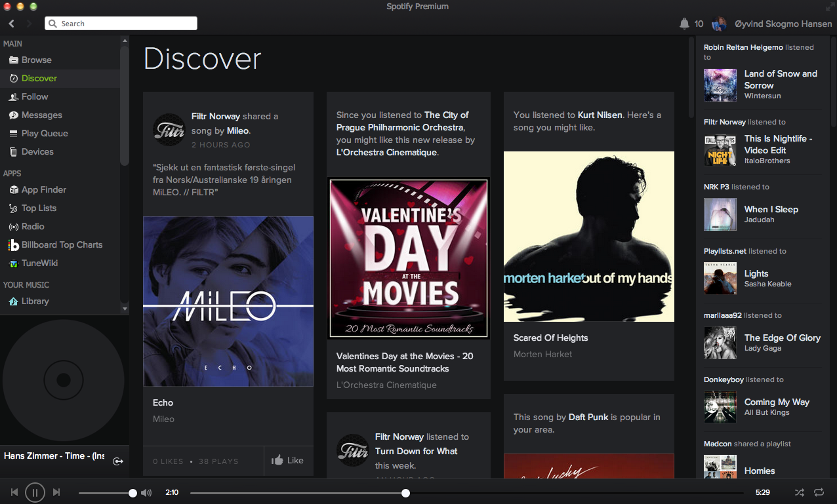Open Browse in the sidebar
The image size is (837, 504).
pyautogui.click(x=36, y=60)
